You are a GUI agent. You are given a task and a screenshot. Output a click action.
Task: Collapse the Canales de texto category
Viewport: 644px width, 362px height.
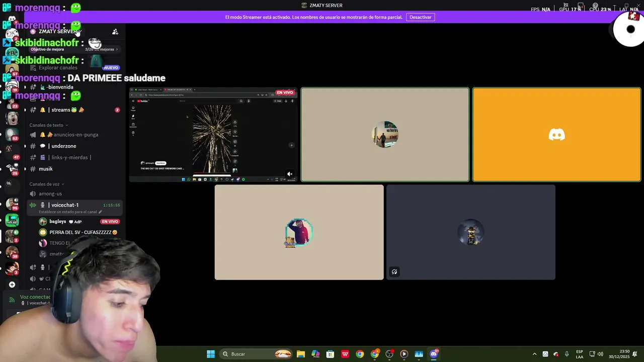49,125
